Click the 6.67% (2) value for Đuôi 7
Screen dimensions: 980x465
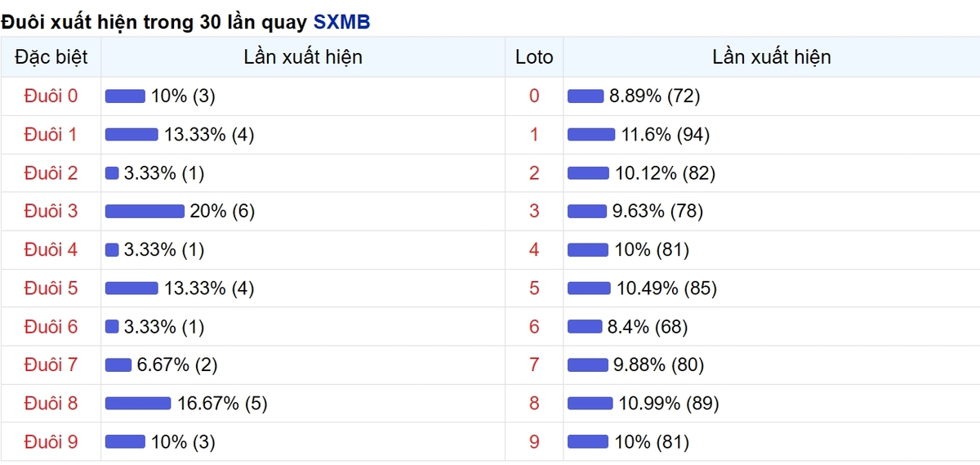click(177, 365)
